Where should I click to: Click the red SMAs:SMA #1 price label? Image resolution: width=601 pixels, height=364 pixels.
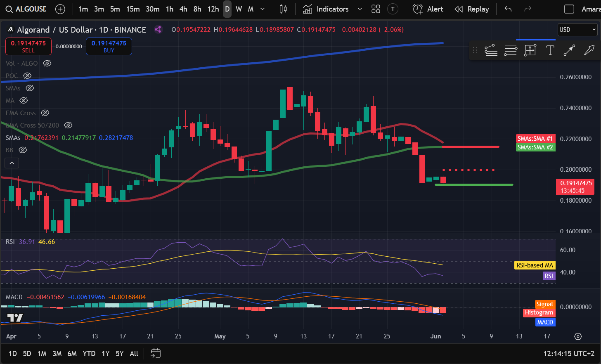pos(535,139)
